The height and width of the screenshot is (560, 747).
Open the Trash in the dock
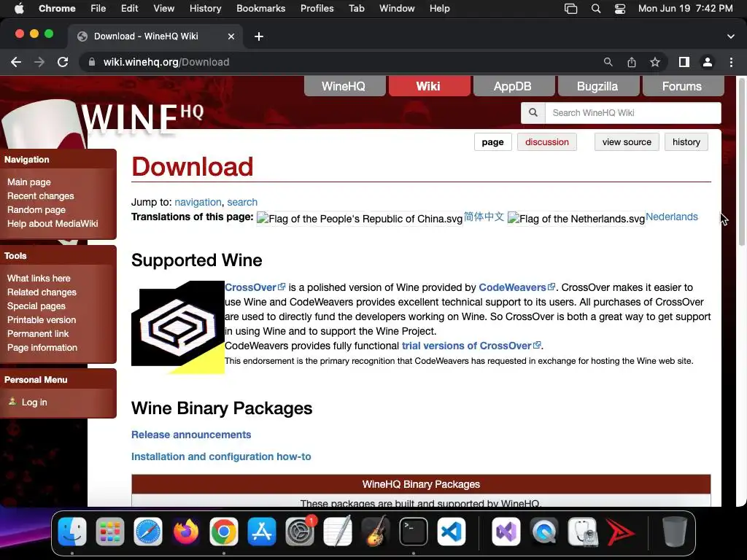pos(675,532)
